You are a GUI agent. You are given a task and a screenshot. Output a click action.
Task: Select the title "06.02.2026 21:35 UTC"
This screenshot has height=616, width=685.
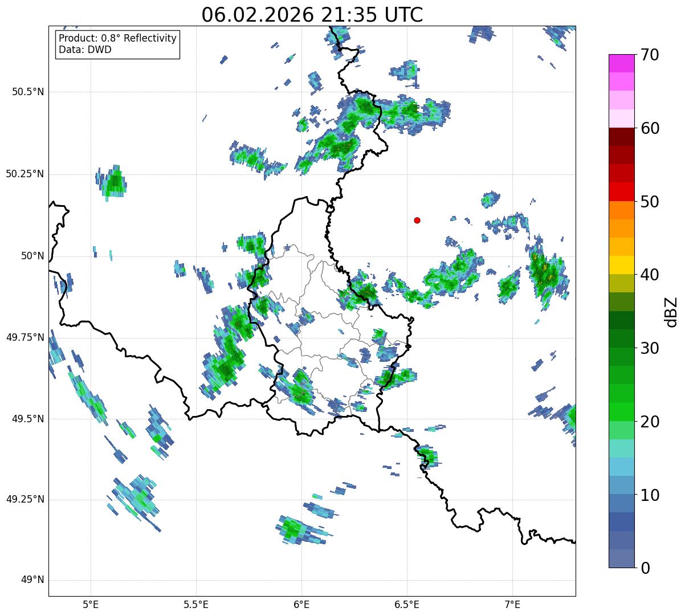click(312, 14)
